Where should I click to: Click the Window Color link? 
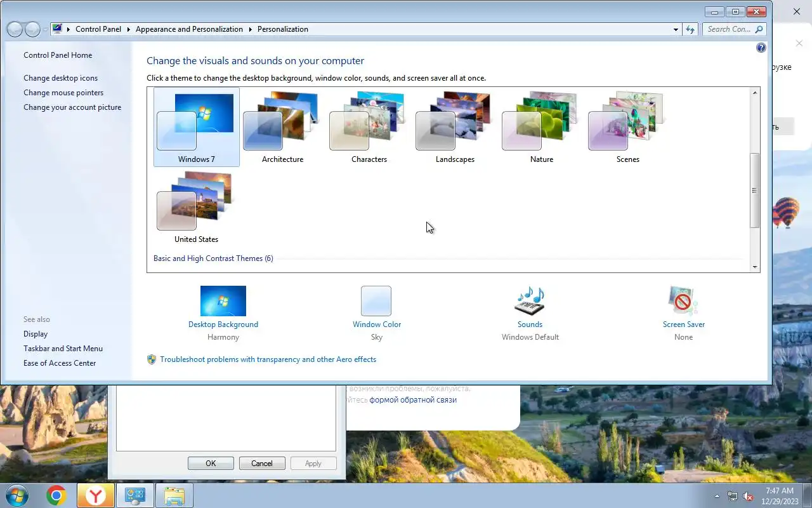tap(377, 324)
